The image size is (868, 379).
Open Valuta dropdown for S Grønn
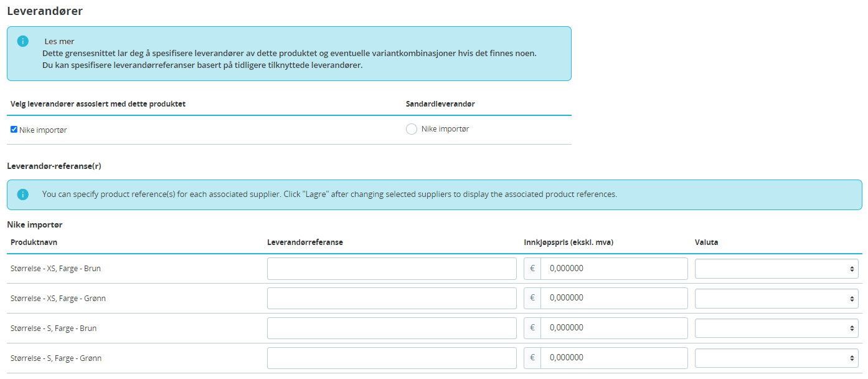776,358
